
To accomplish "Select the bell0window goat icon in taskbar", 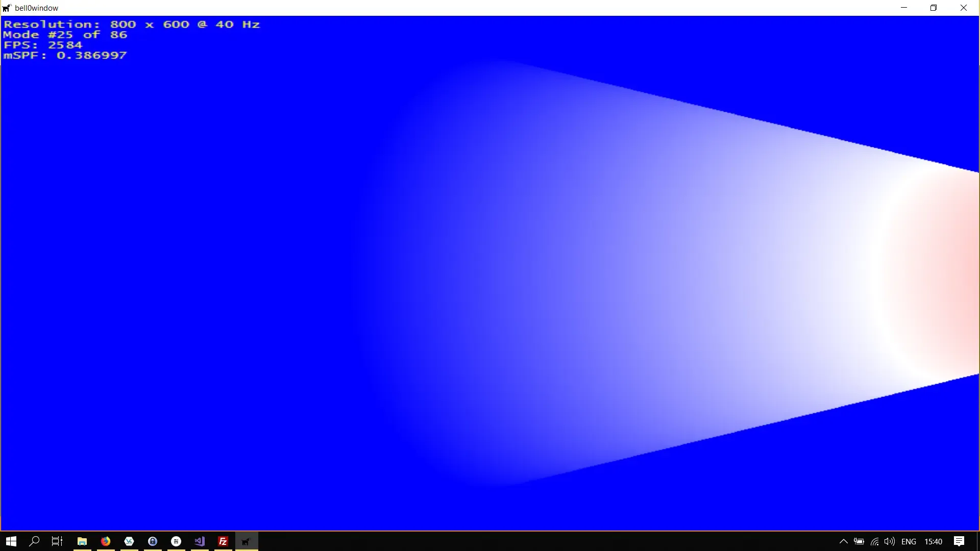I will 246,541.
